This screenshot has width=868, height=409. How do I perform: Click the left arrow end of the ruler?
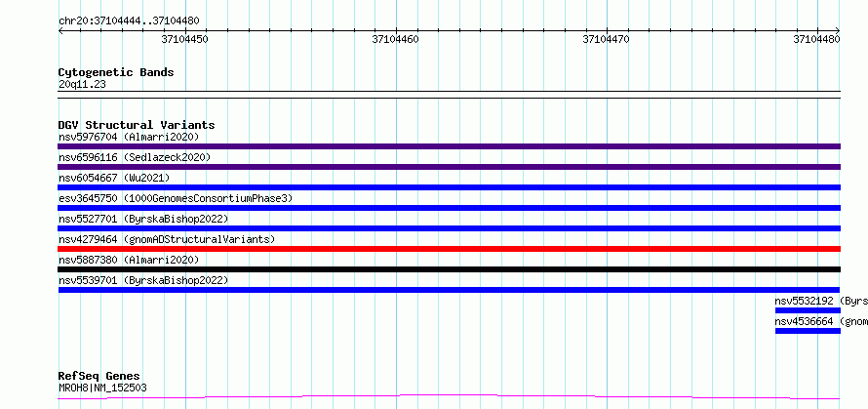point(60,31)
